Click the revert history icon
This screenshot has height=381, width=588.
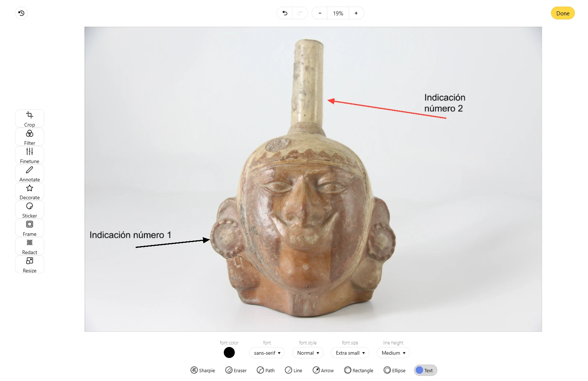click(x=22, y=13)
